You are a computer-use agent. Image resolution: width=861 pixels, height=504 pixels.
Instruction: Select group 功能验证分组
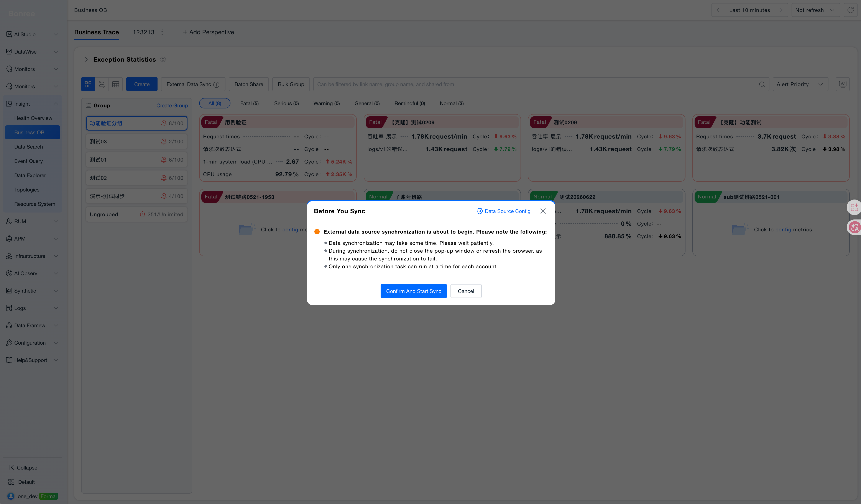pos(136,123)
